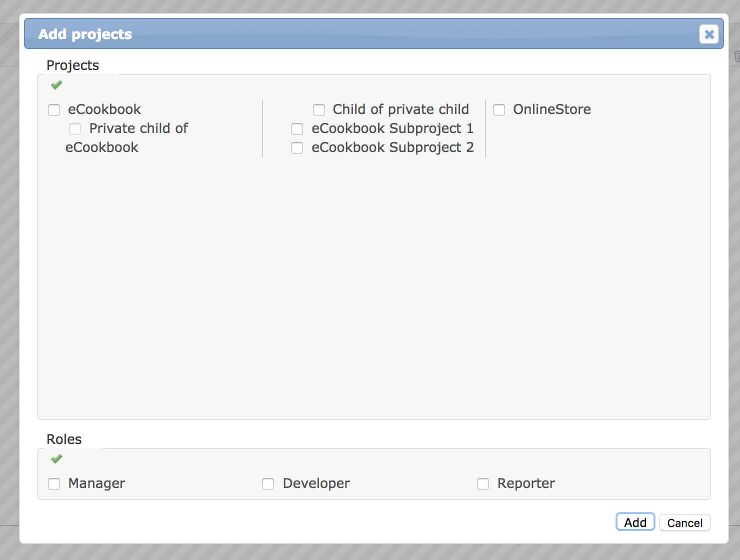The image size is (740, 560).
Task: Tick the eCookbook project checkbox
Action: point(54,109)
